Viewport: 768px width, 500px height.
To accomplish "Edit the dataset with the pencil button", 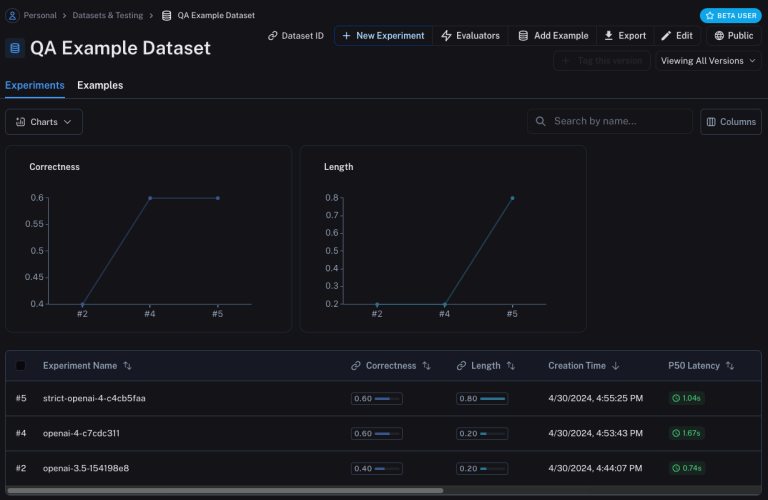I will (677, 36).
